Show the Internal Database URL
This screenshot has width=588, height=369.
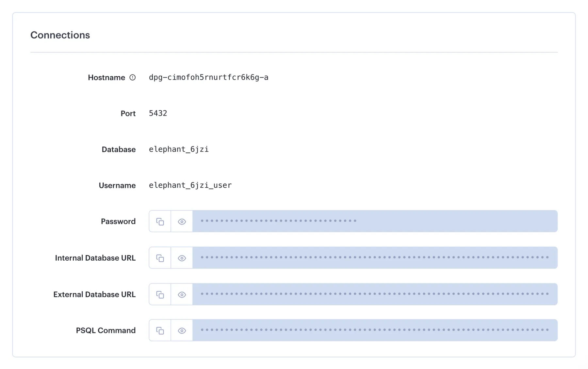coord(182,258)
